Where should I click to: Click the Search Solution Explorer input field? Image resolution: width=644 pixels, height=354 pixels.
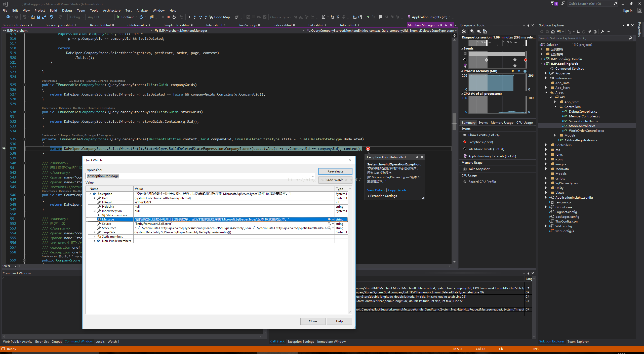pyautogui.click(x=583, y=38)
